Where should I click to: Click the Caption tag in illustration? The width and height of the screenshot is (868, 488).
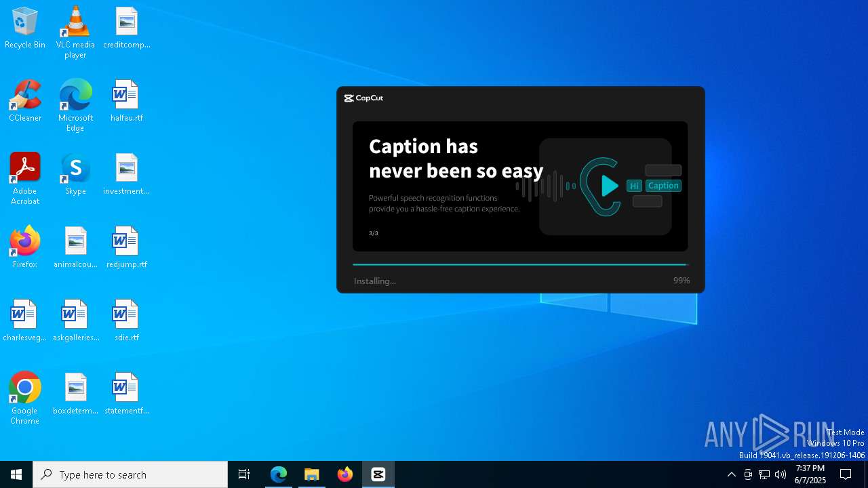tap(663, 186)
